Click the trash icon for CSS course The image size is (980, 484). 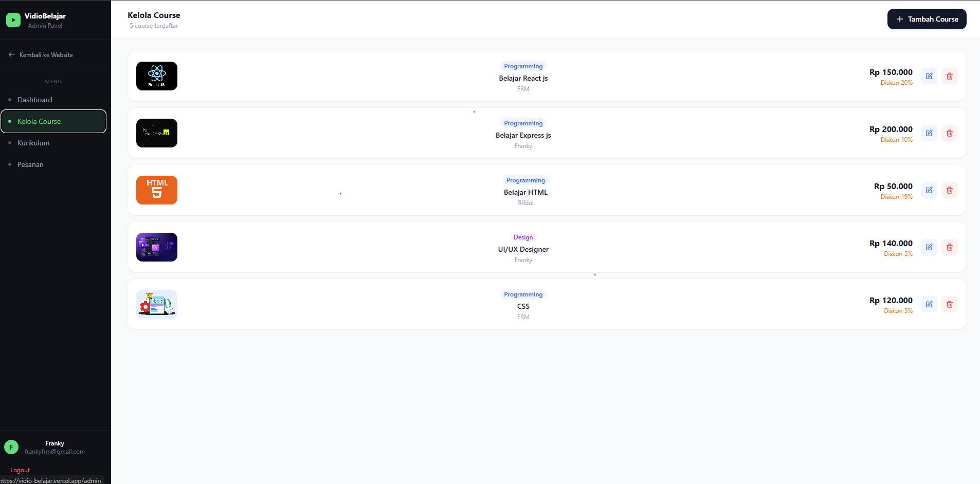tap(950, 304)
